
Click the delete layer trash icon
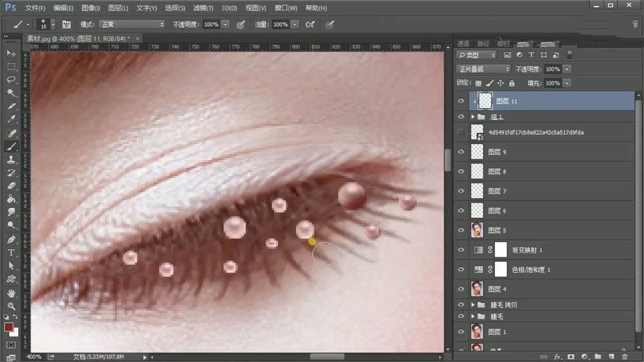coord(624,357)
